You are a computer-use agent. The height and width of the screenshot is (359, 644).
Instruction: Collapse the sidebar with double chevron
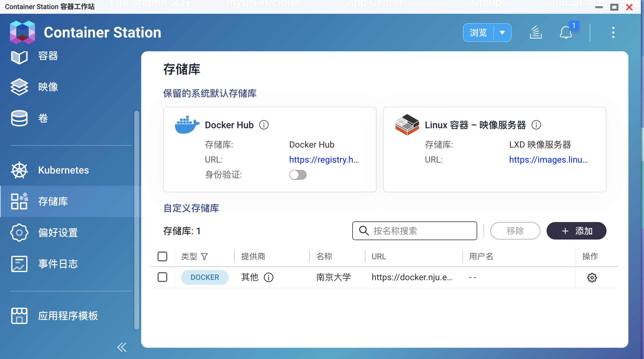pyautogui.click(x=122, y=347)
